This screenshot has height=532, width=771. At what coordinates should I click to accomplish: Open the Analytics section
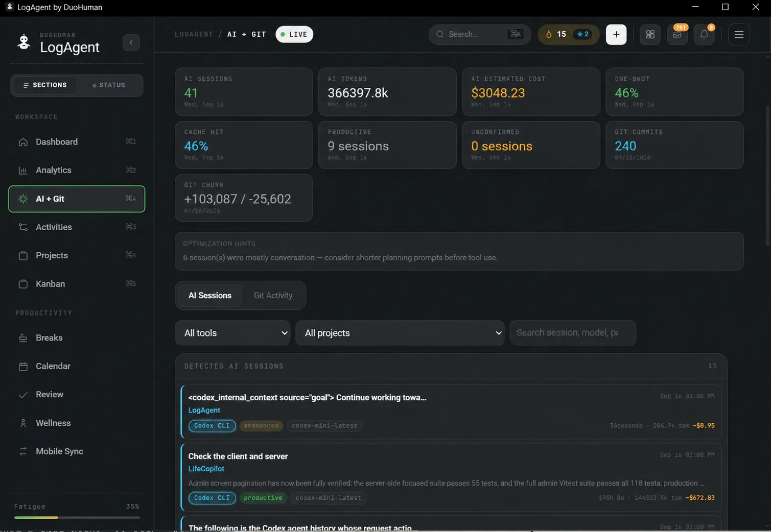click(77, 170)
